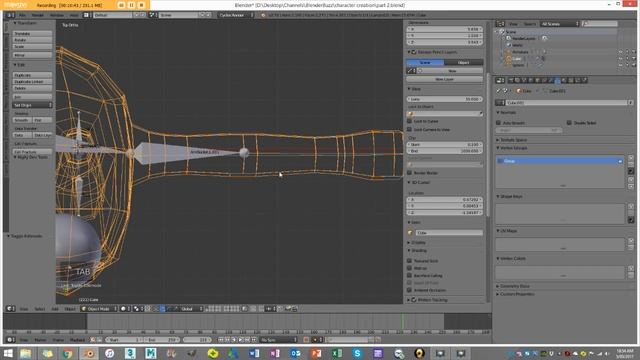The width and height of the screenshot is (640, 360).
Task: Select Object tab in Grease Pencil Layers
Action: [x=464, y=62]
